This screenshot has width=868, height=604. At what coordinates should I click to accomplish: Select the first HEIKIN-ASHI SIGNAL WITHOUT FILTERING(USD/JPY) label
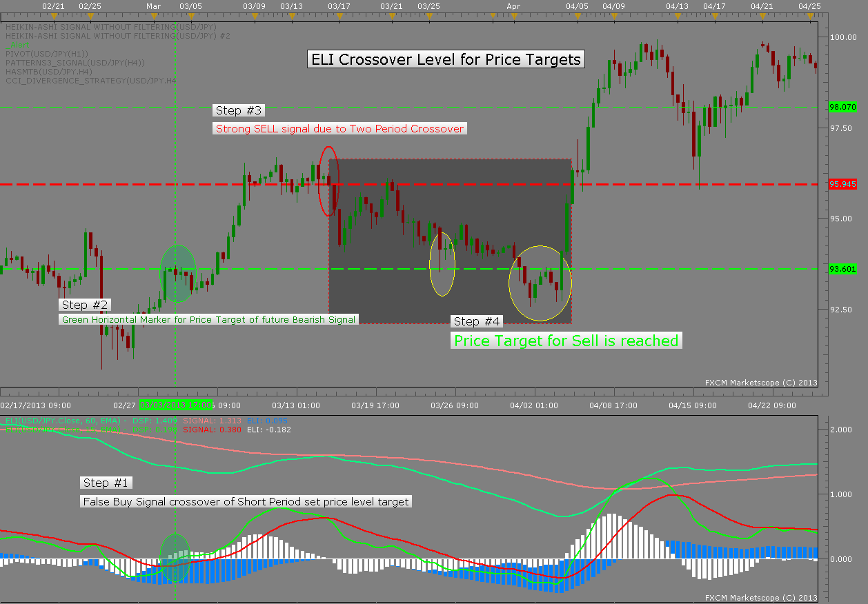click(111, 26)
